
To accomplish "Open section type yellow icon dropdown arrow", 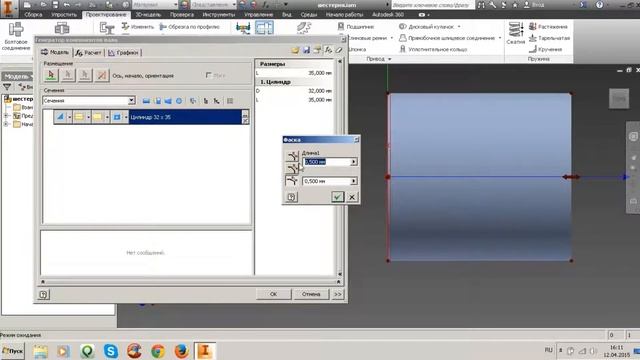I will coord(88,117).
